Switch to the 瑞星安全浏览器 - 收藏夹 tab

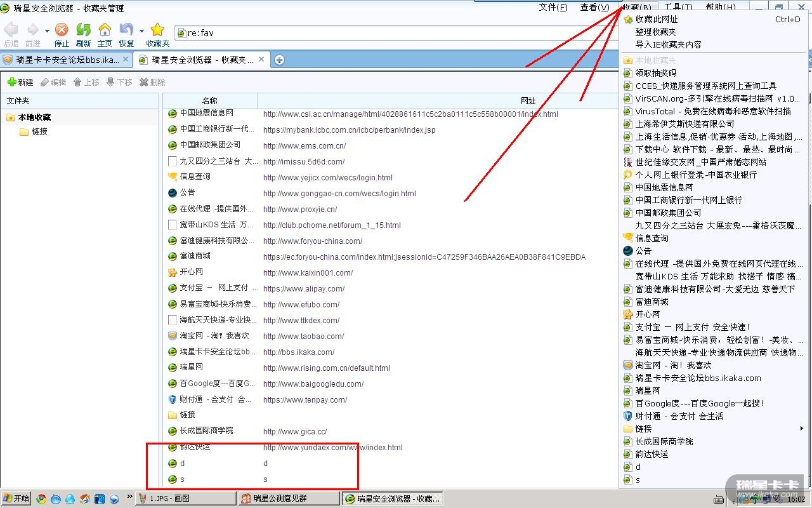tap(203, 59)
